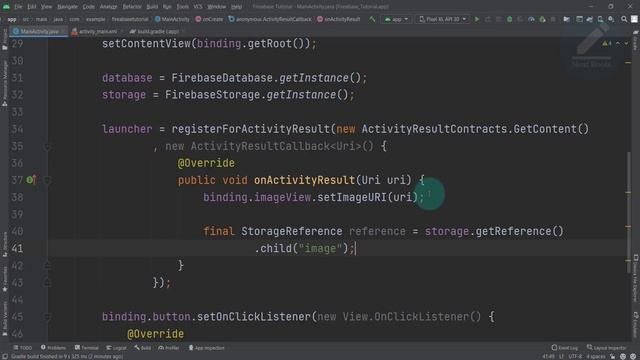Open the Structure tool window in sidebar
The width and height of the screenshot is (640, 360).
4,244
